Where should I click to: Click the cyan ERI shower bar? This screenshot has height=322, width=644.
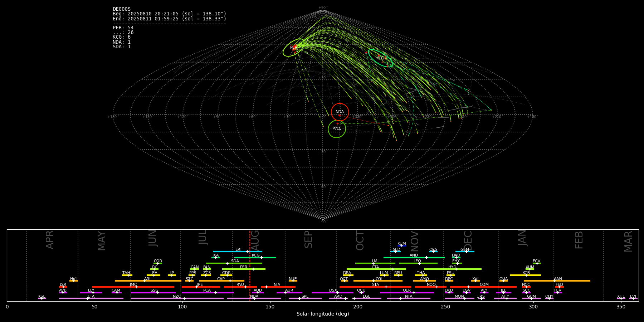[238, 252]
